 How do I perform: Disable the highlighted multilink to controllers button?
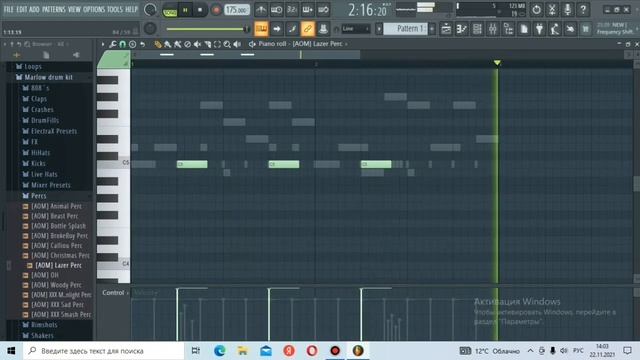tap(307, 29)
